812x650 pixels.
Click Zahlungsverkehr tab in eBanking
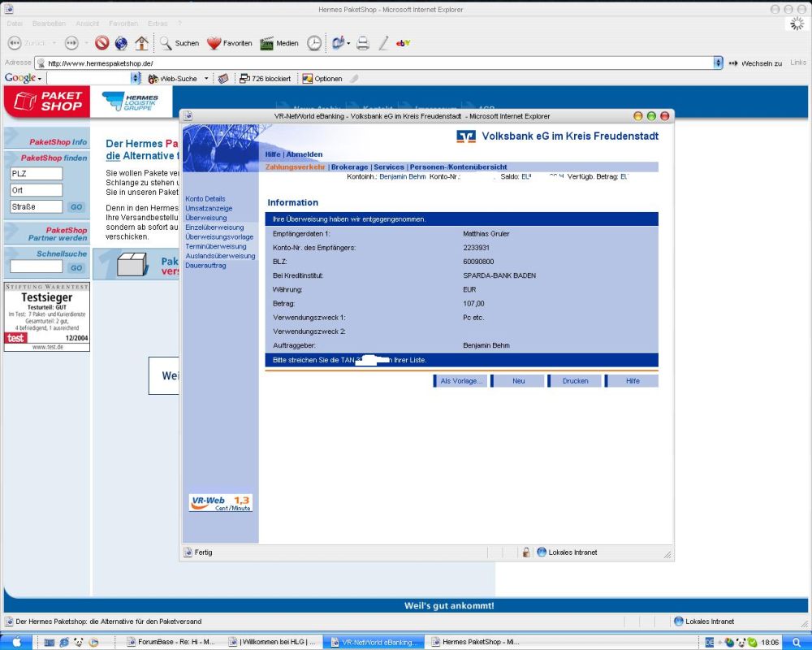(296, 167)
